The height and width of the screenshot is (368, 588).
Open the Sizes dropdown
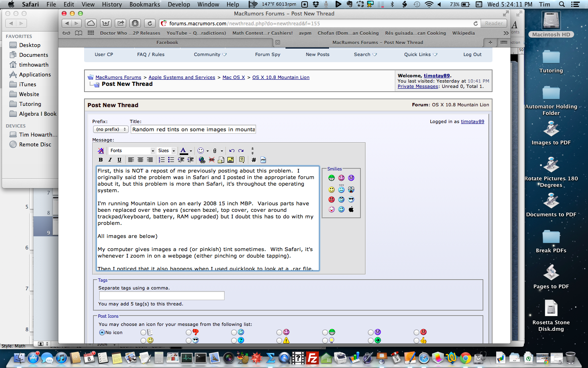(167, 151)
